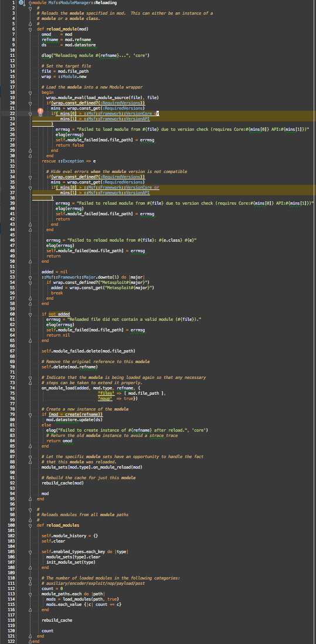
Task: Click 'on_module_reload(mod)' on line 89
Action: 117,467
